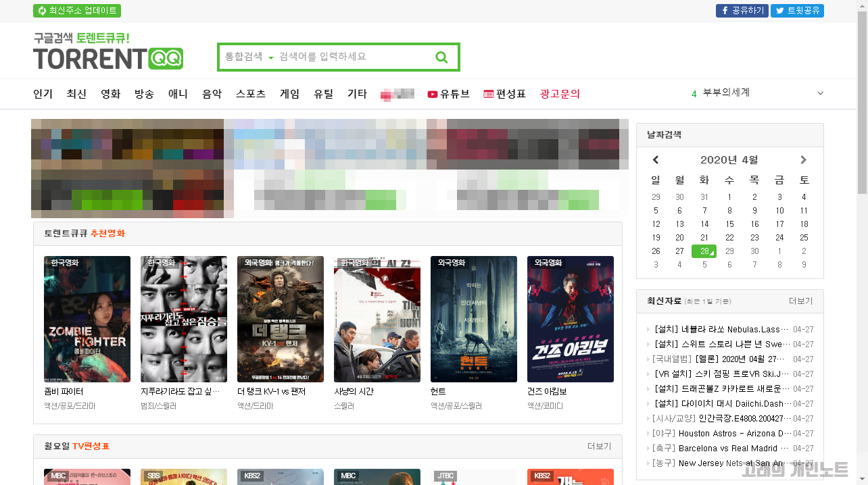Expand the popular keyword ranking chevron
Viewport: 868px width, 485px height.
click(x=820, y=93)
